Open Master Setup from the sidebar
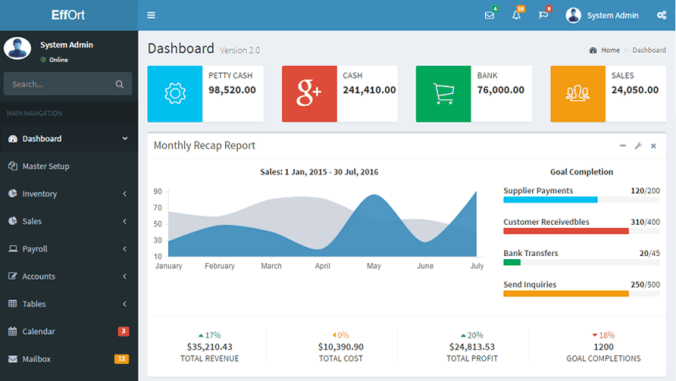Viewport: 676px width, 381px height. point(69,166)
